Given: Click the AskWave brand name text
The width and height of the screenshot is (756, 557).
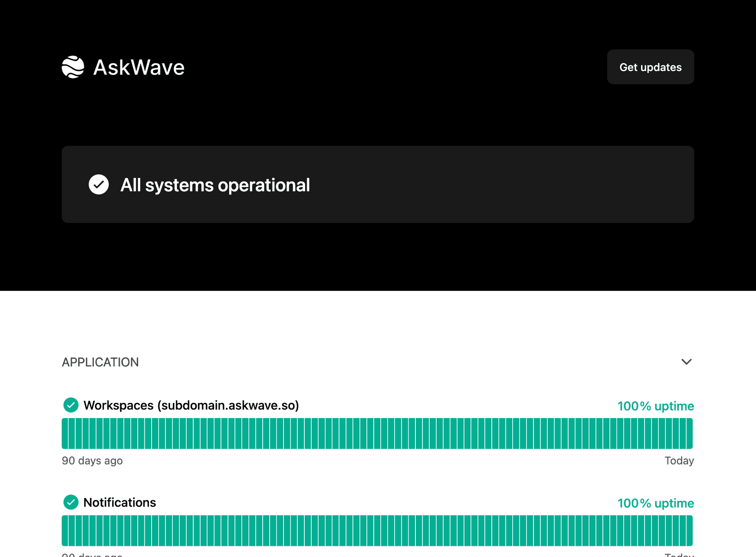Looking at the screenshot, I should coord(139,67).
